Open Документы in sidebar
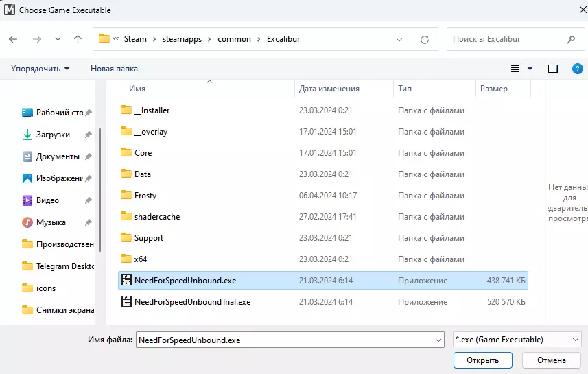Screen dimensions: 588x374 click(x=57, y=156)
